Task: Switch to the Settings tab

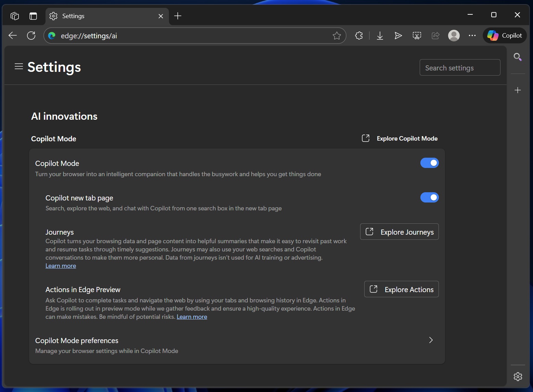Action: (x=103, y=16)
